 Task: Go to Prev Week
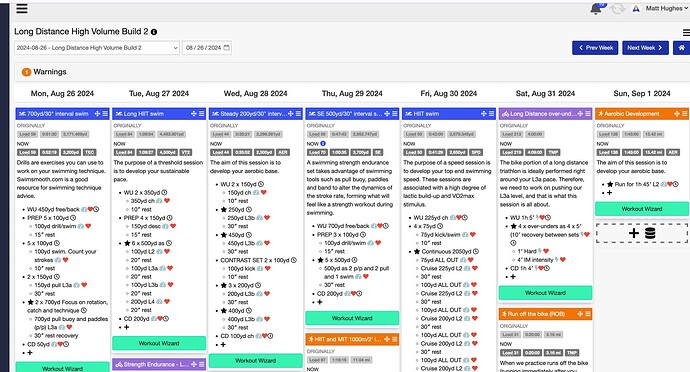point(595,48)
